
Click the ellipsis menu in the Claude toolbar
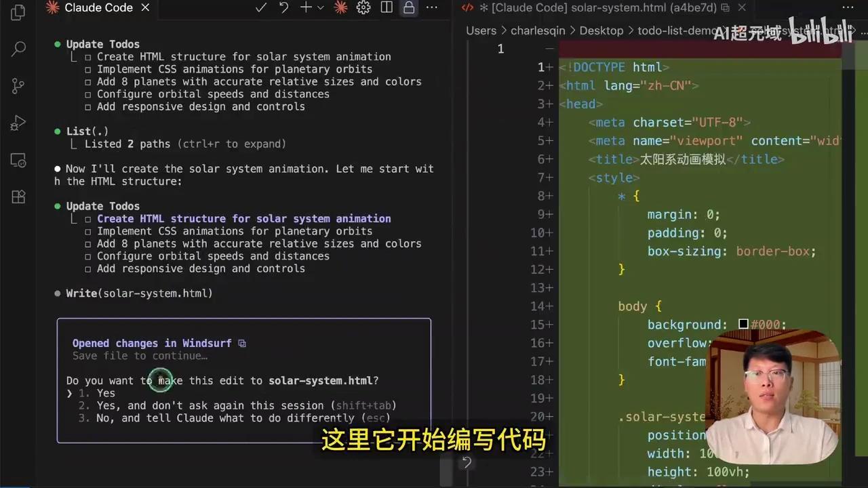click(x=432, y=7)
